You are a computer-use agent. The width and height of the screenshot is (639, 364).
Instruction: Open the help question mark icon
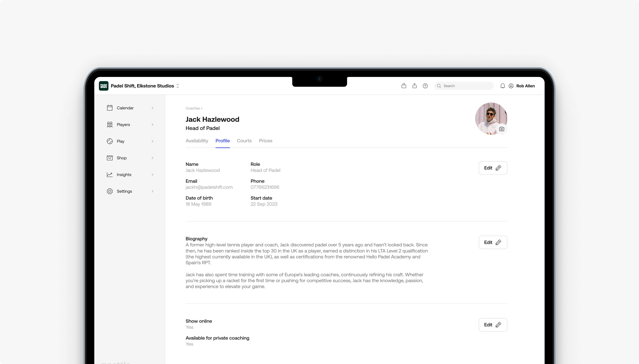(x=425, y=86)
